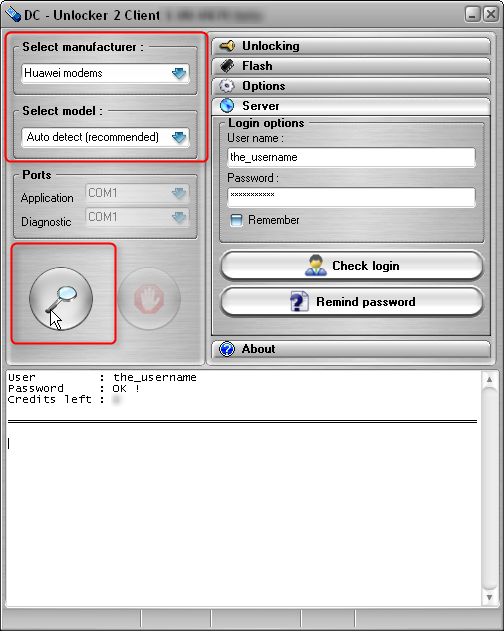Screen dimensions: 504x631
Task: Click the log scrollbar up arrow
Action: click(x=490, y=379)
